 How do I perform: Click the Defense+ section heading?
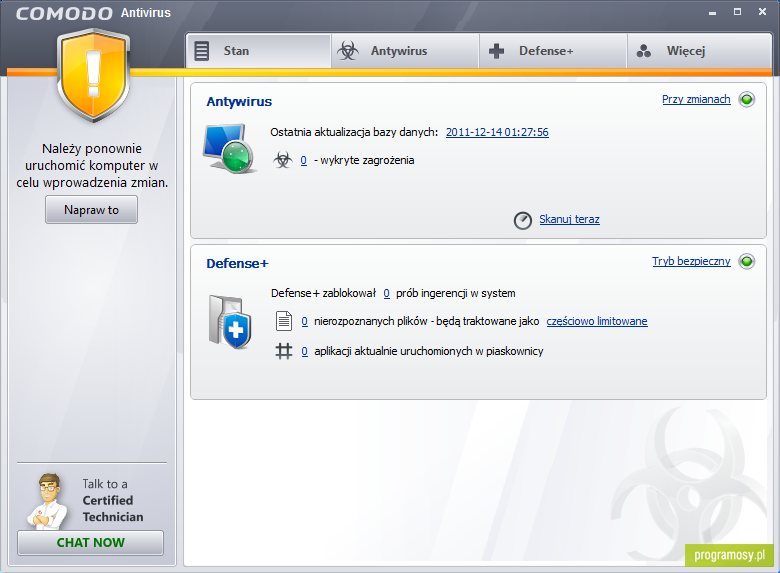pos(237,264)
